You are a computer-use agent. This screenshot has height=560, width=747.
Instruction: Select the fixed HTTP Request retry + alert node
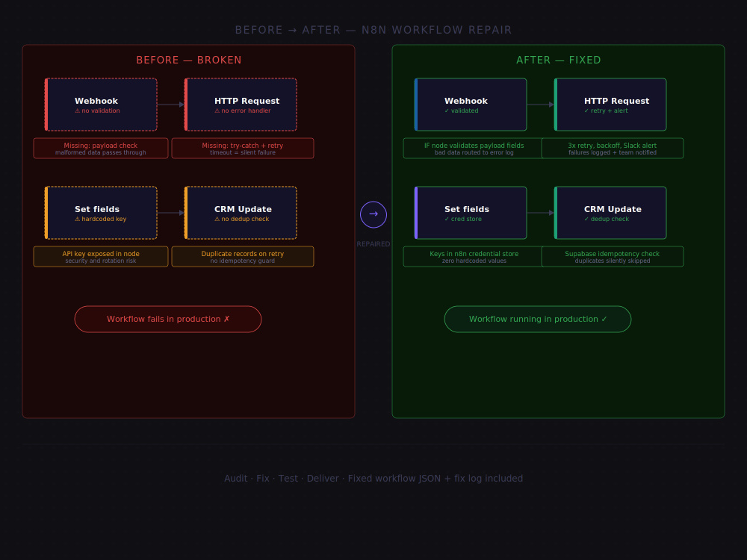pos(610,105)
